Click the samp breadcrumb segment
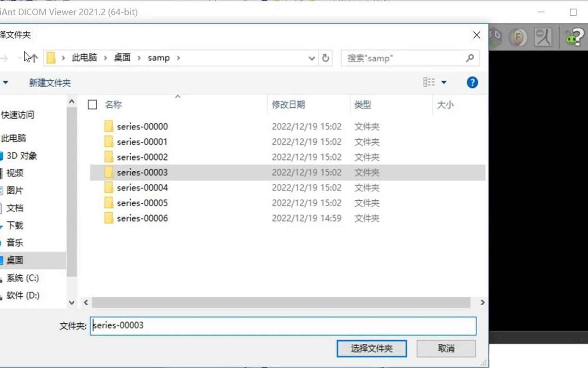Screen dimensions: 588x368 159,58
